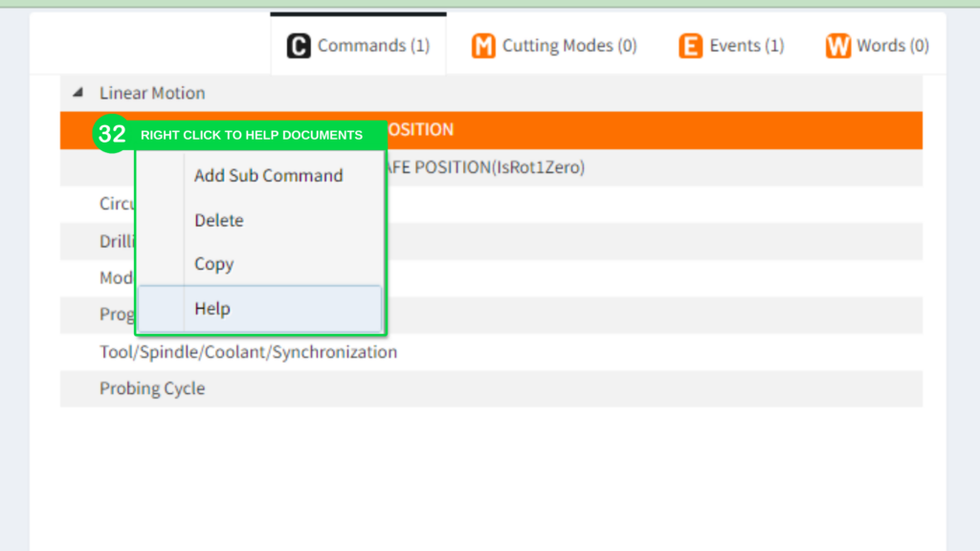Screen dimensions: 980x551
Task: Choose Add Sub Command from context menu
Action: pos(268,176)
